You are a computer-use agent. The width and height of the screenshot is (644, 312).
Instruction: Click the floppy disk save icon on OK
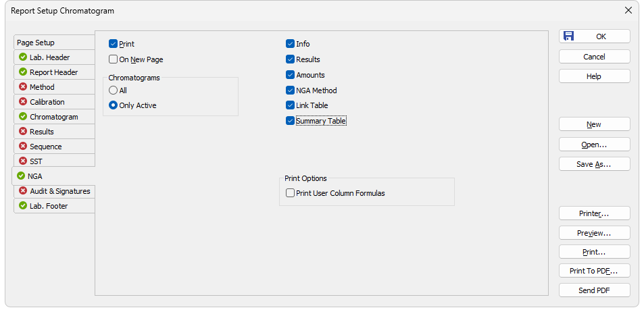[568, 36]
